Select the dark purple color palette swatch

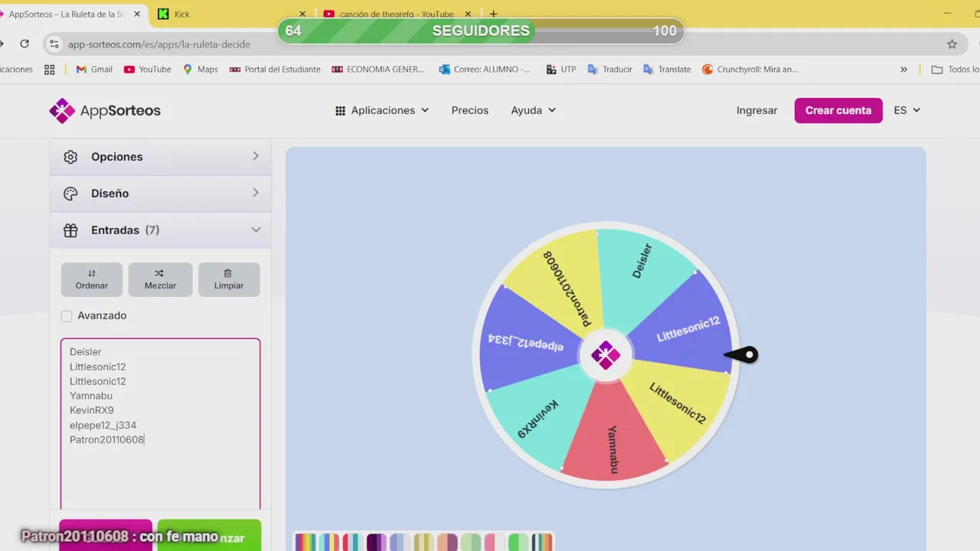(377, 543)
